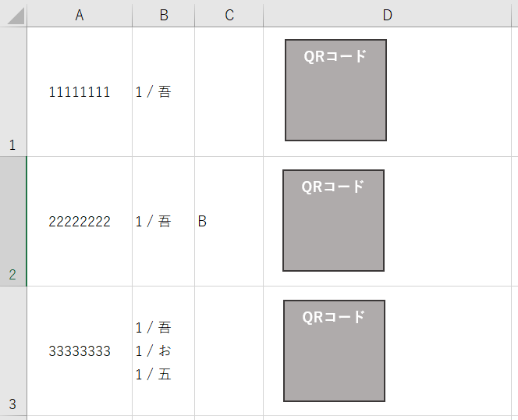
Task: Select column B header
Action: [164, 15]
